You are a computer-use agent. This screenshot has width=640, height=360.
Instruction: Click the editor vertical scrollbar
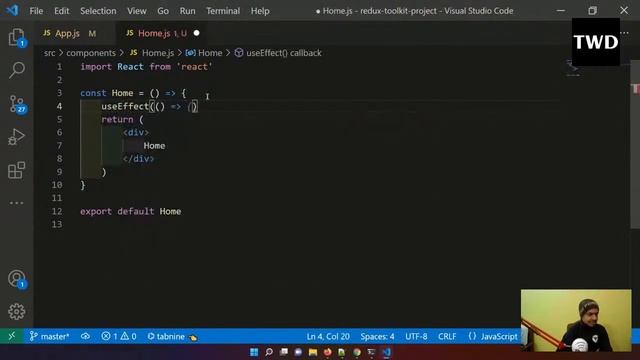point(635,144)
